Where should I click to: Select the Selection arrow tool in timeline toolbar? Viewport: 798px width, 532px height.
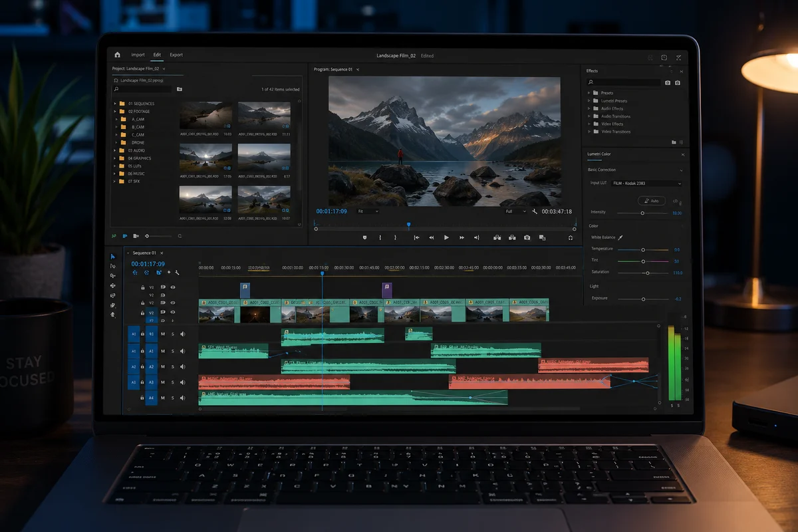coord(112,256)
